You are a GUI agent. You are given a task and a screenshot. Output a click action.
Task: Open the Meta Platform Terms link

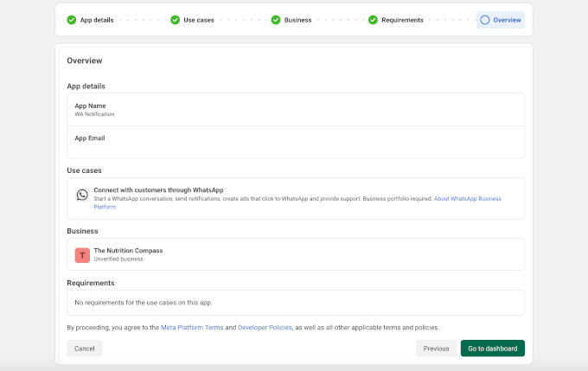click(x=192, y=328)
